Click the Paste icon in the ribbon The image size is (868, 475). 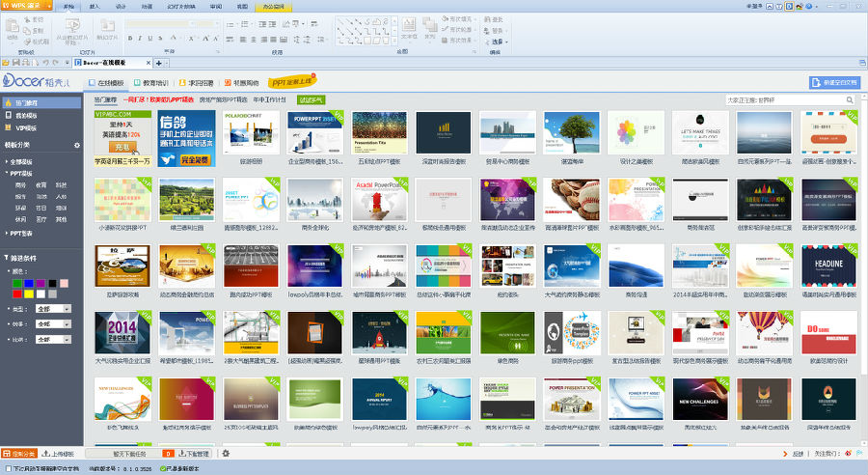coord(12,26)
